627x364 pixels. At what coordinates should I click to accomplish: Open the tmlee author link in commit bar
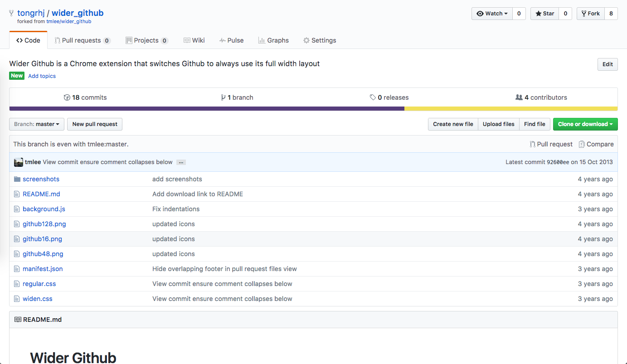[x=33, y=162]
